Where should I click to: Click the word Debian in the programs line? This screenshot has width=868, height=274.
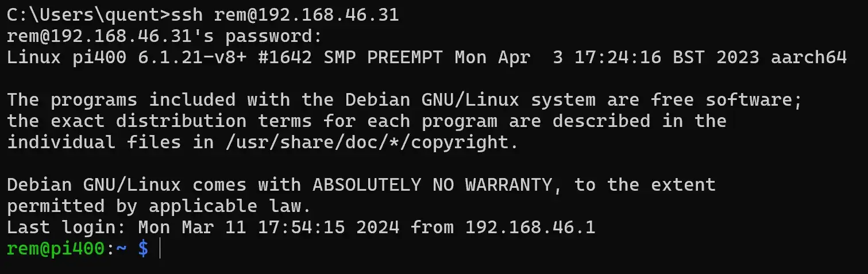377,100
